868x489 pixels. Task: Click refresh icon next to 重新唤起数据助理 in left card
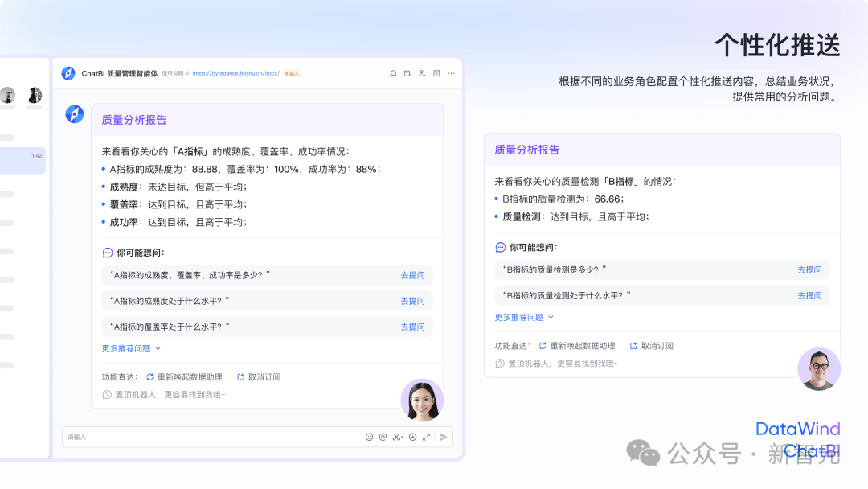(149, 377)
